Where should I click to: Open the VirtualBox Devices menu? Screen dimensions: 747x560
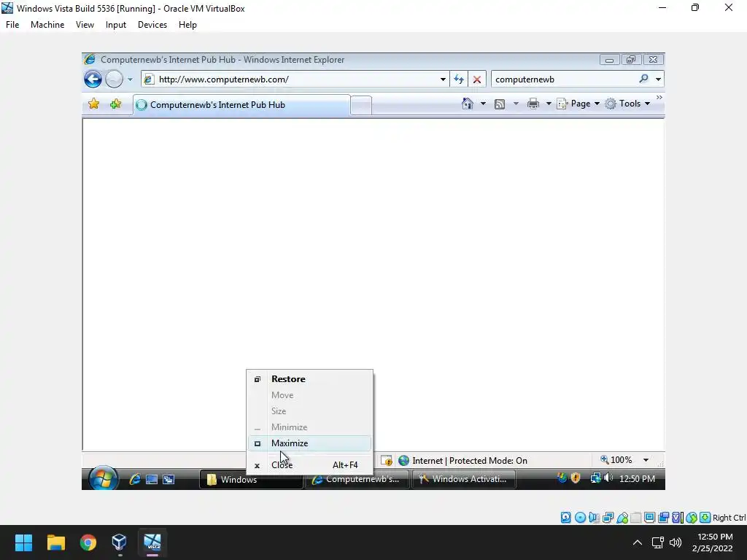tap(152, 25)
